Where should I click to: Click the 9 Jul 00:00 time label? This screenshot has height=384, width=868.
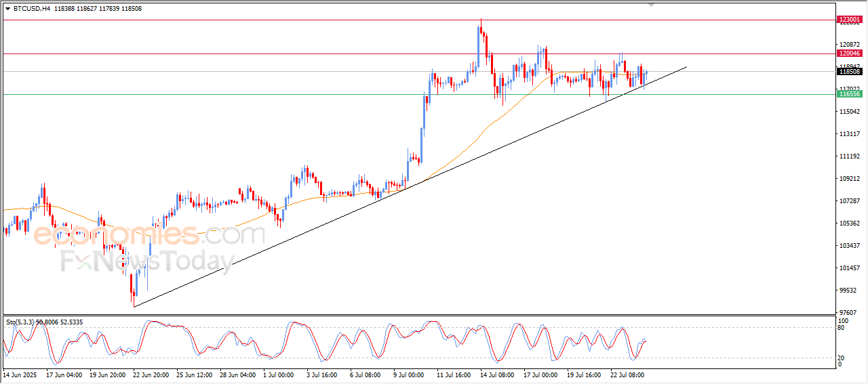409,374
